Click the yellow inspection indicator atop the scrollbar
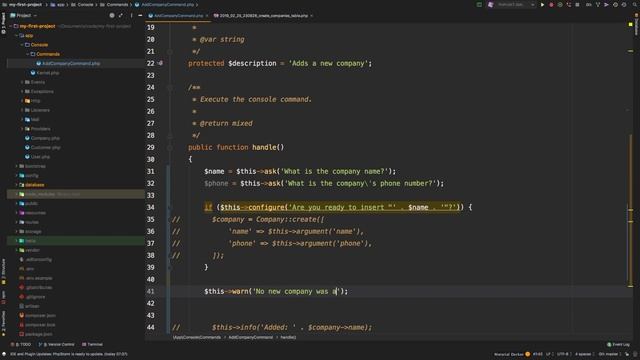 coord(631,25)
